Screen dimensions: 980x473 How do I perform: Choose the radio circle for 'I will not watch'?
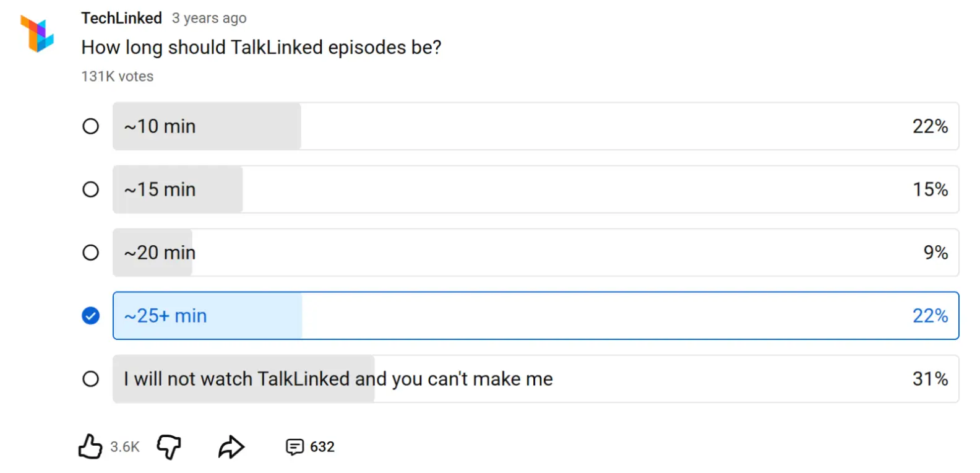[x=91, y=379]
